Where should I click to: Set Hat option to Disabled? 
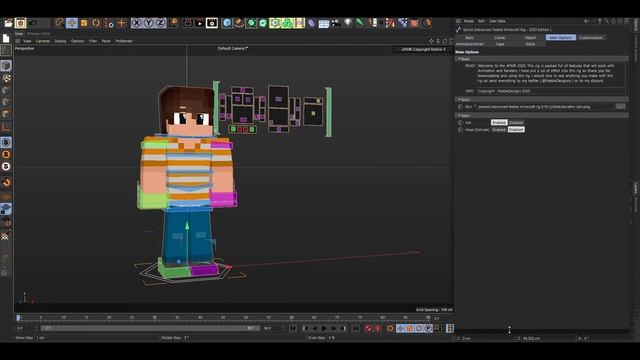(516, 122)
